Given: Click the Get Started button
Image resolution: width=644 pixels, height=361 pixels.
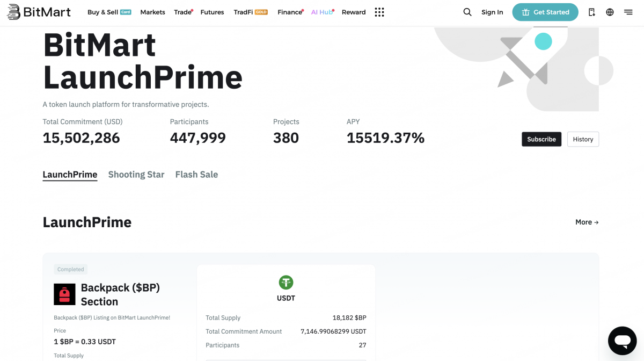Looking at the screenshot, I should pos(545,11).
